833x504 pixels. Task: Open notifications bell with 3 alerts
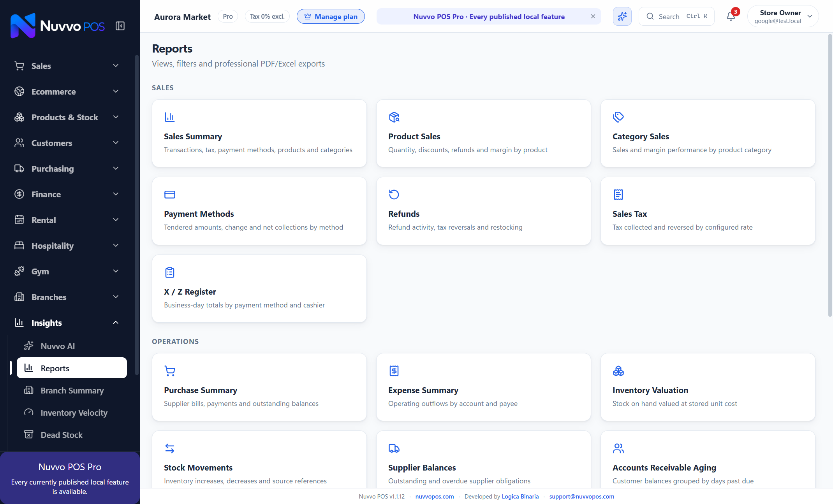[x=731, y=16]
